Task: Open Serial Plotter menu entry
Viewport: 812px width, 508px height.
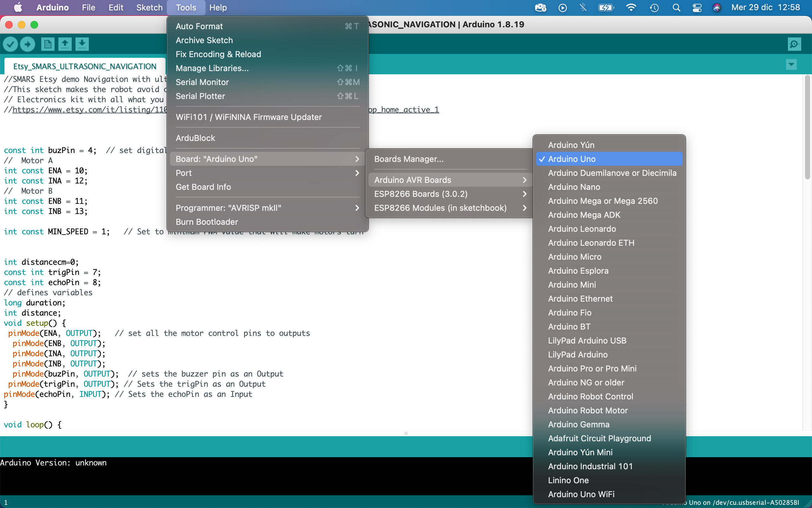Action: click(267, 96)
